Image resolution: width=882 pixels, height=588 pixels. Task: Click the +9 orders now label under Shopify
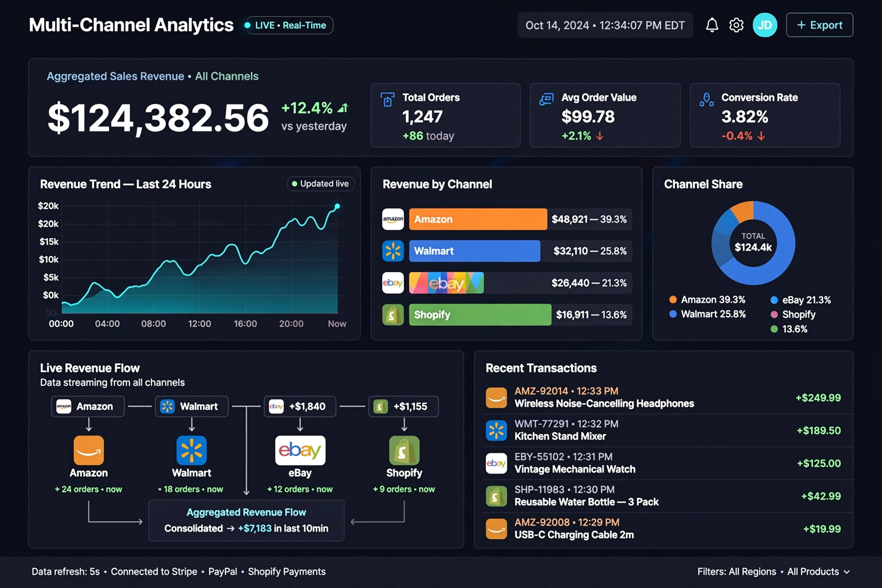tap(404, 489)
